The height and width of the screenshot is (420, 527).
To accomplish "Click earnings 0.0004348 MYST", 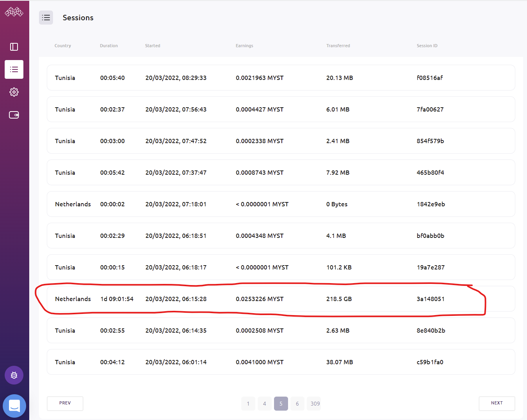I will 260,236.
